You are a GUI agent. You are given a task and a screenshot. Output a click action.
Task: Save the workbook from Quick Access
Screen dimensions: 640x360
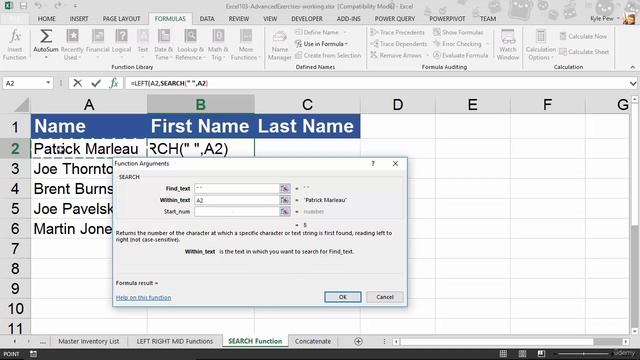click(23, 6)
